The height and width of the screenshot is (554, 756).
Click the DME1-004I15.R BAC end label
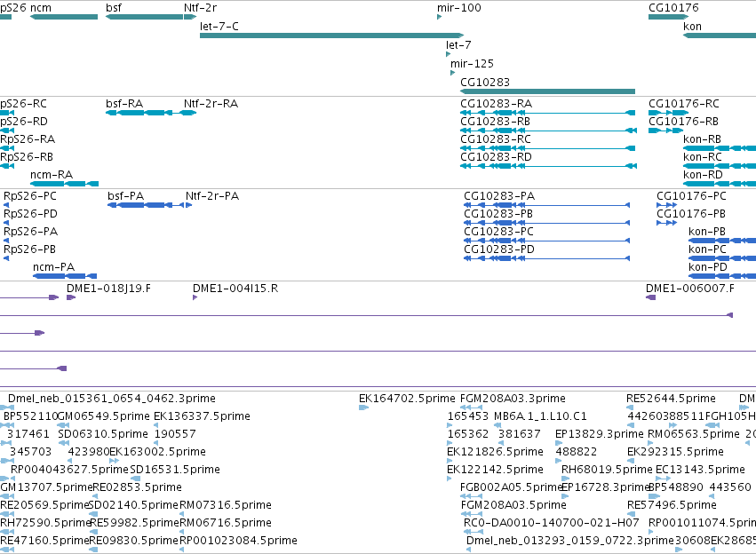pyautogui.click(x=235, y=289)
